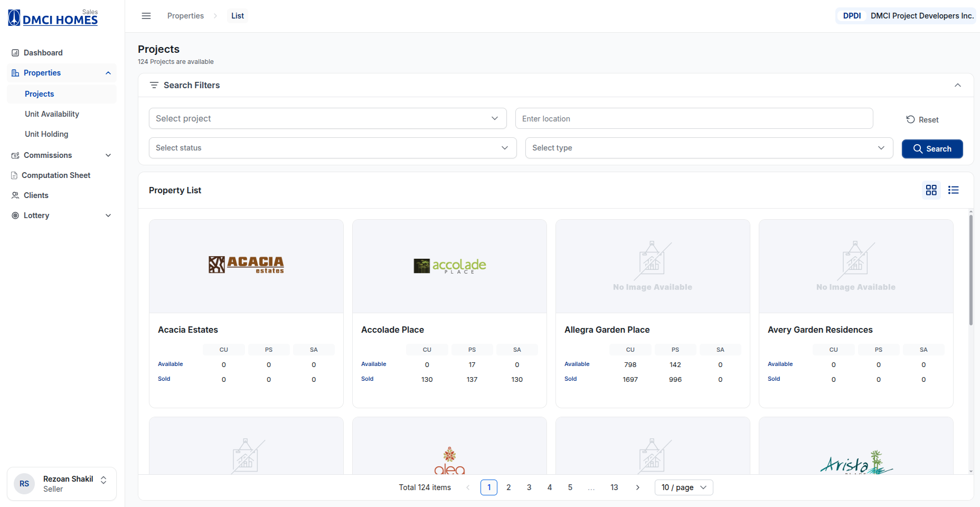Go to page 5

570,487
